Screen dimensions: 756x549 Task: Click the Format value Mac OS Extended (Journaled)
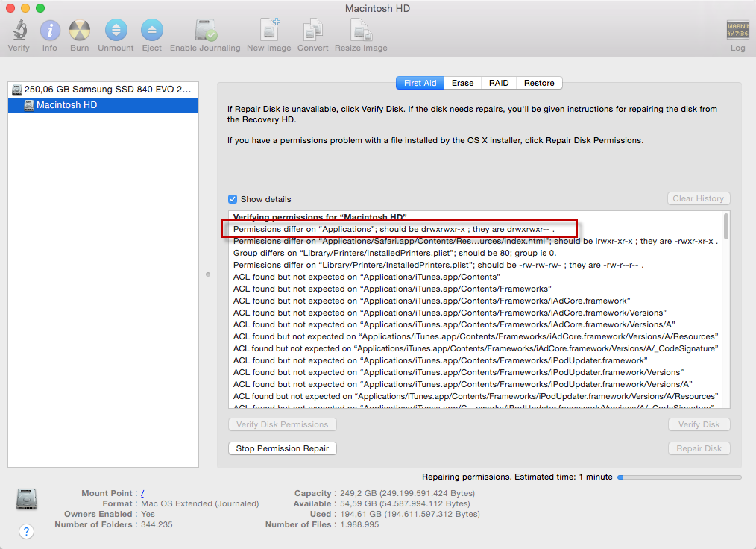click(200, 503)
